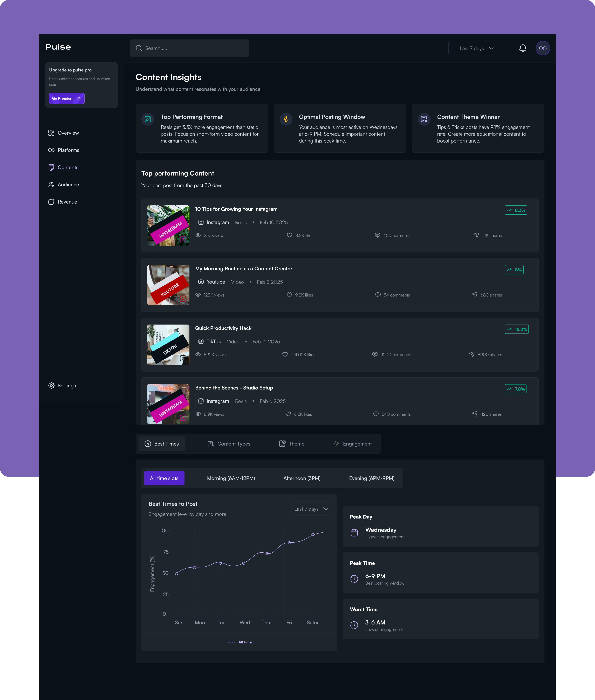Open the notifications bell
595x700 pixels.
click(x=522, y=48)
